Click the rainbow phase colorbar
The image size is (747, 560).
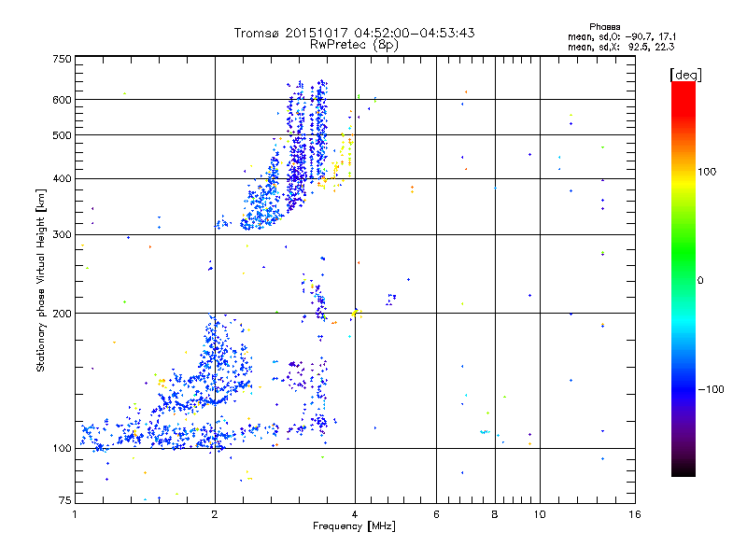click(x=684, y=278)
